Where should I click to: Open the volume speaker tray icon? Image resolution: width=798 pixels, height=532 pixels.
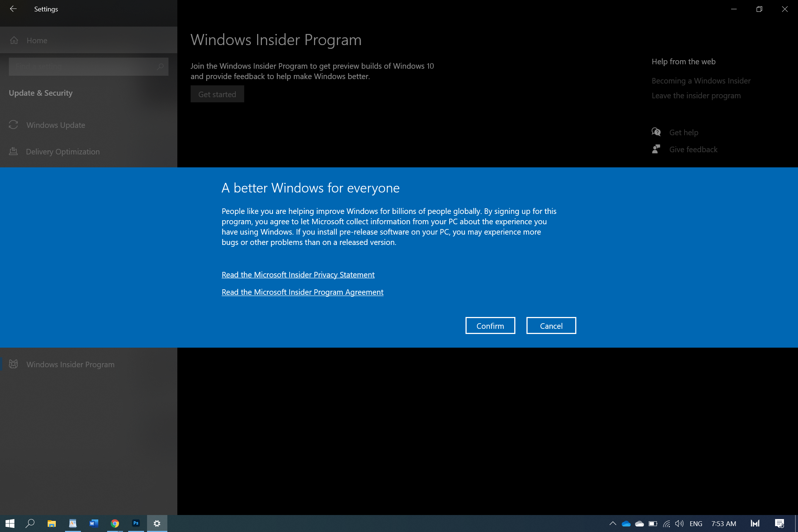(679, 524)
